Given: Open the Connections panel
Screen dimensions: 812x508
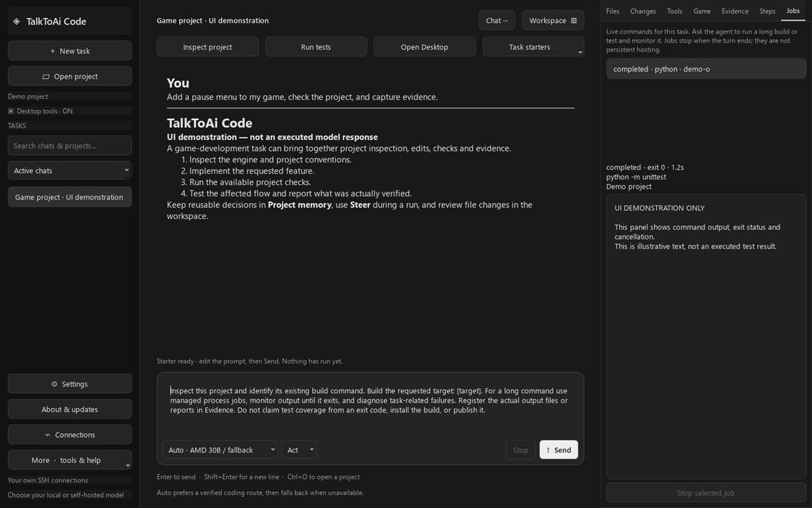Looking at the screenshot, I should coord(70,435).
